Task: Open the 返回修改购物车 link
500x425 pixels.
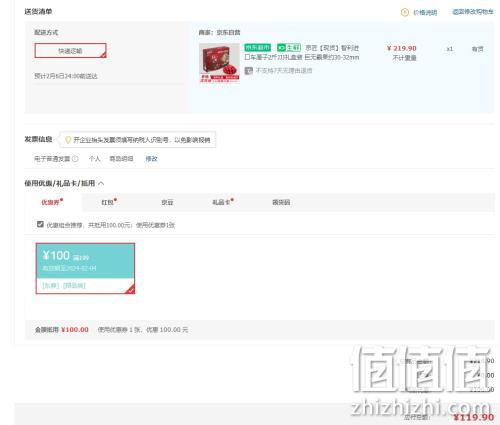Action: click(473, 12)
